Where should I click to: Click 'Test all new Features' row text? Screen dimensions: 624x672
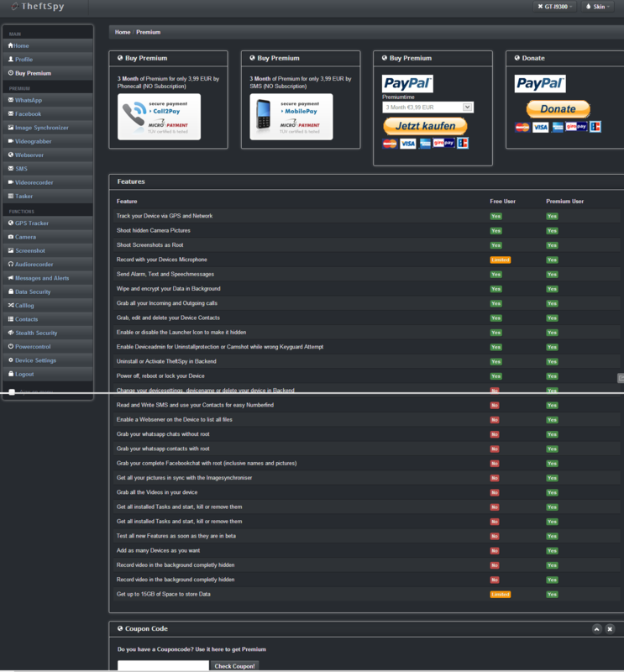pos(176,536)
